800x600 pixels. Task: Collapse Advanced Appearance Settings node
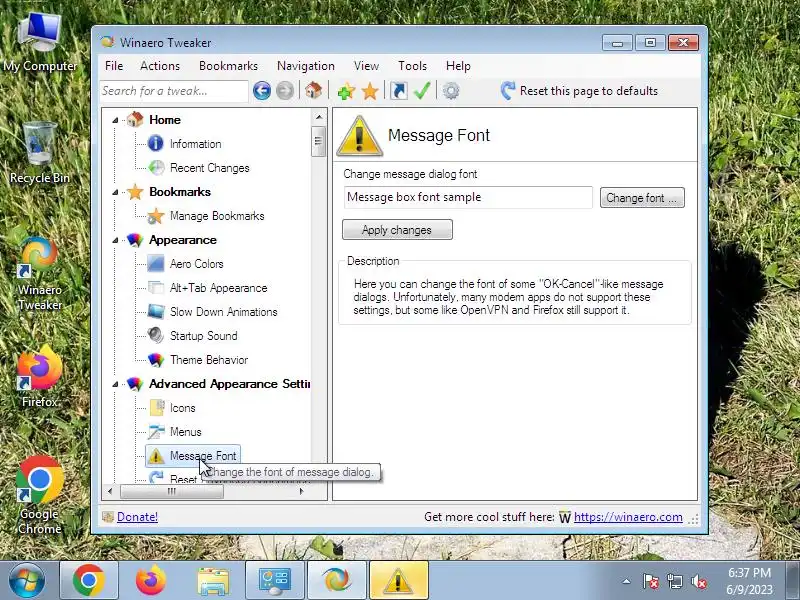point(115,384)
